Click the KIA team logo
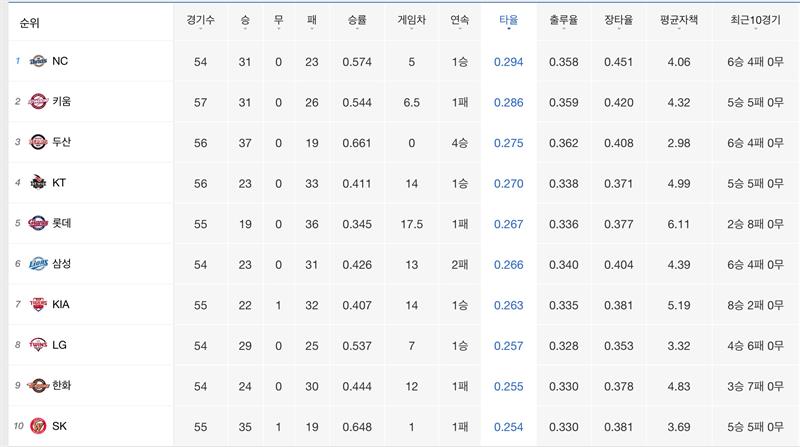Viewport: 800px width, 447px height. pos(38,304)
